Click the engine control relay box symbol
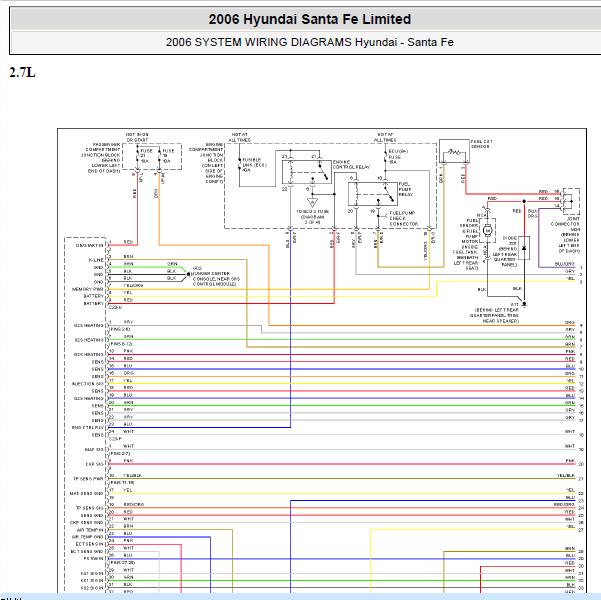Image resolution: width=601 pixels, height=600 pixels. (307, 172)
